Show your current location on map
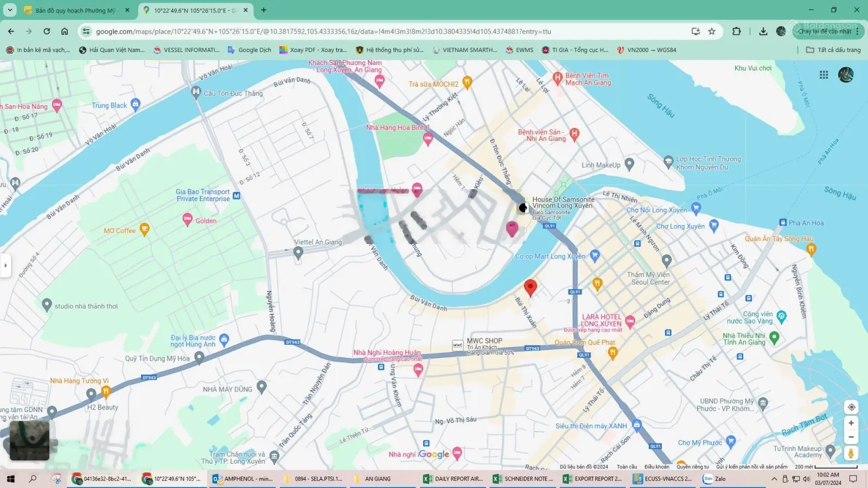Image resolution: width=868 pixels, height=488 pixels. tap(851, 407)
